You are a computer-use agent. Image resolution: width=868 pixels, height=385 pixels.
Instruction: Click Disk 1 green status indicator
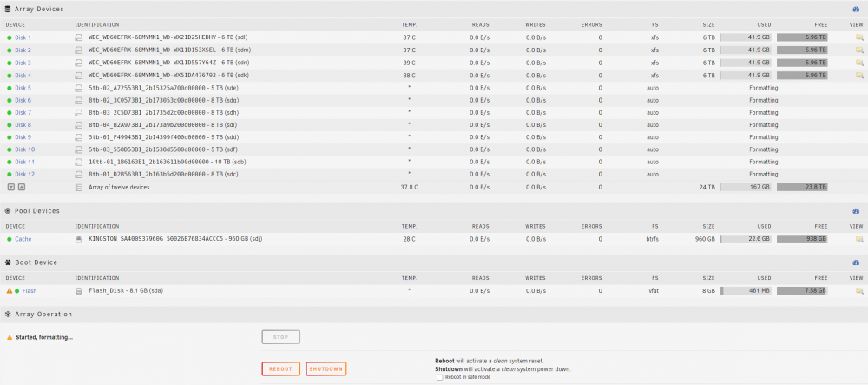10,37
